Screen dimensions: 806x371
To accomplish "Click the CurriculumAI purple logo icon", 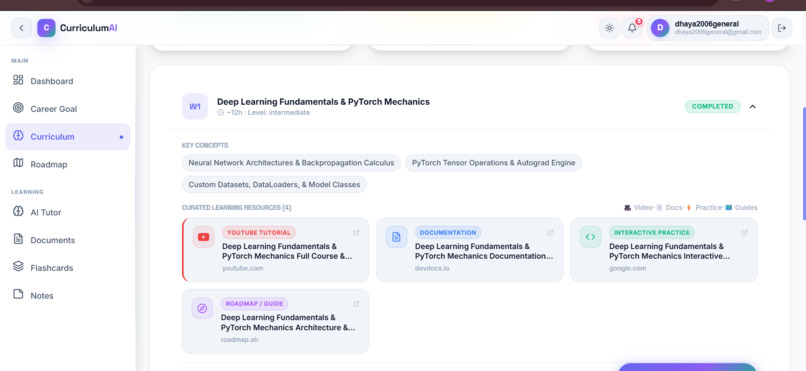I will [x=46, y=28].
